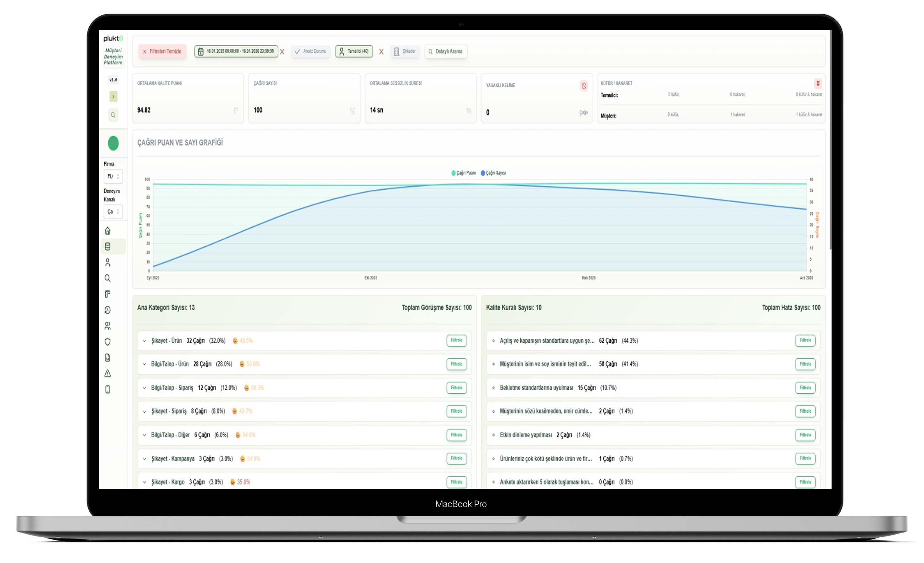This screenshot has height=563, width=924.
Task: Open the Temsilci (40) filter
Action: (354, 51)
